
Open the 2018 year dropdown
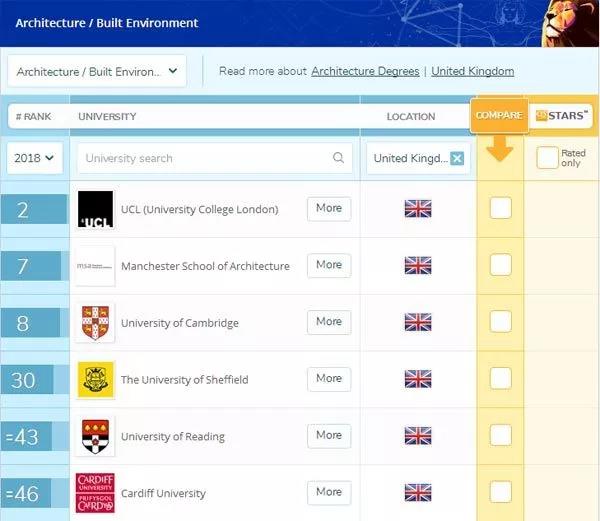pos(34,158)
